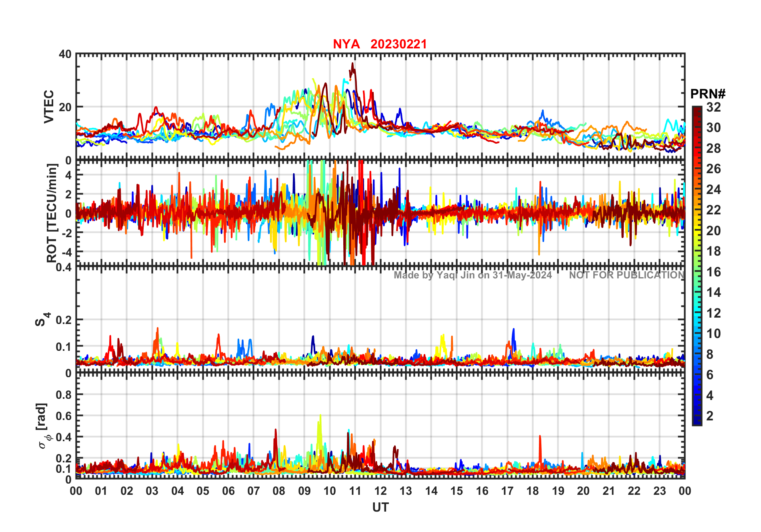
Task: Click colorbar tick label "8"
Action: point(710,354)
